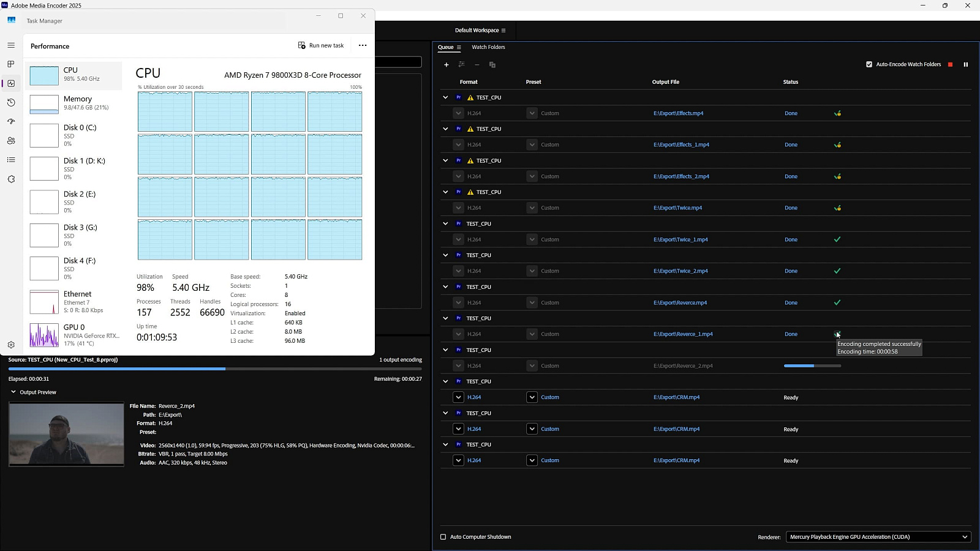Image resolution: width=980 pixels, height=551 pixels.
Task: Click Done status for Effects_2.mp4
Action: click(x=791, y=176)
